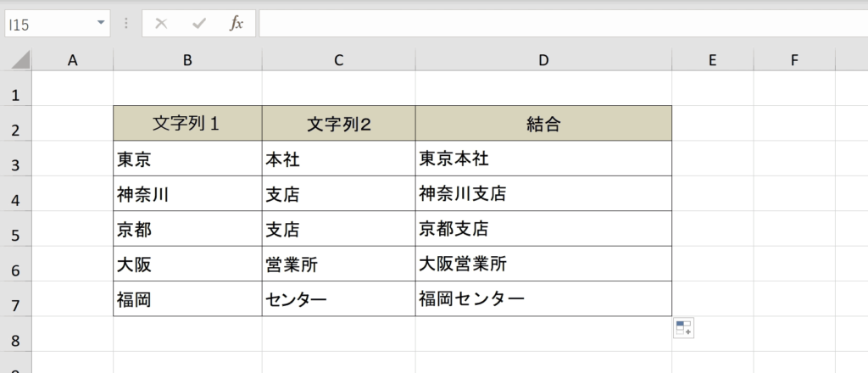Select column D header
Screen dimensions: 868x373
tap(543, 60)
